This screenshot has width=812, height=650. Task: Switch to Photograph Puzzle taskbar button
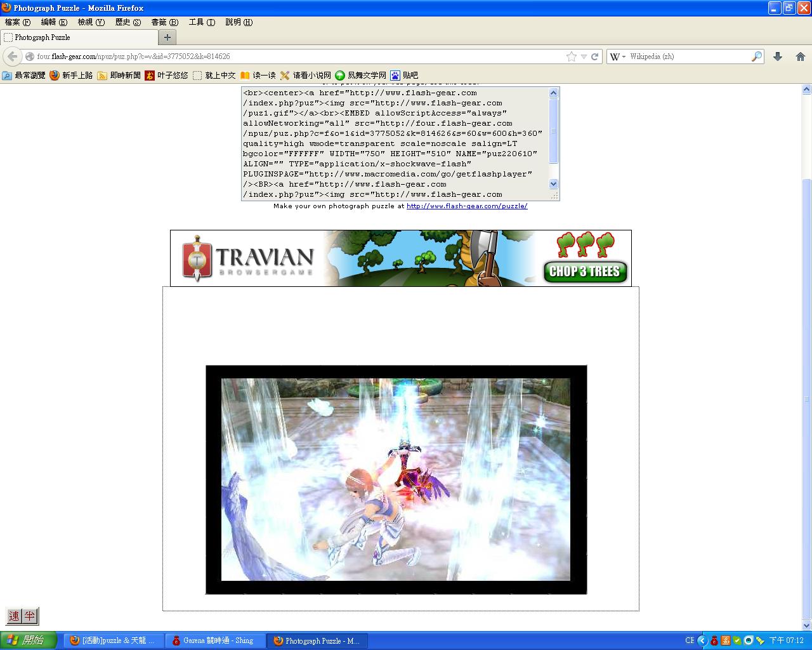pos(317,640)
